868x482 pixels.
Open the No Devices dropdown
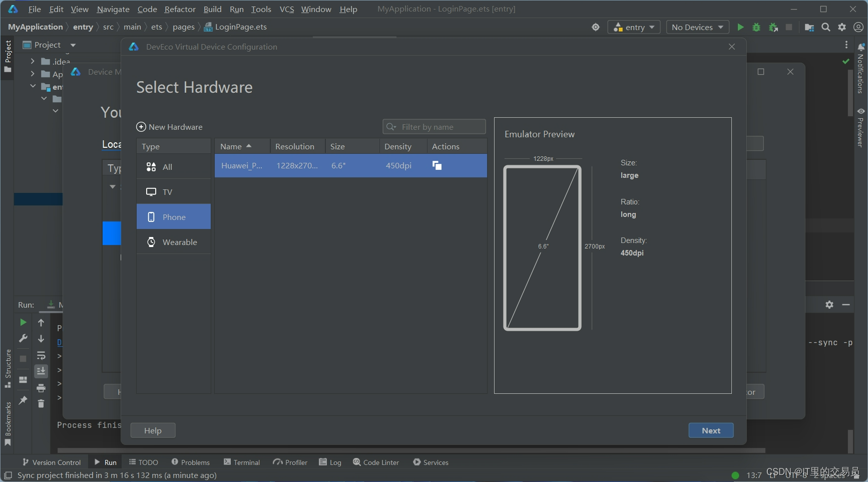coord(697,27)
